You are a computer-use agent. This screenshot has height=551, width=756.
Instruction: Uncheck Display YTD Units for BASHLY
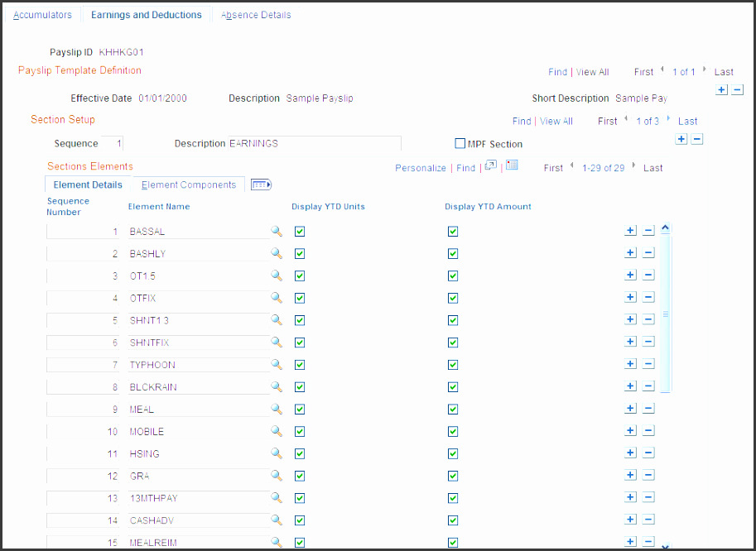[300, 254]
